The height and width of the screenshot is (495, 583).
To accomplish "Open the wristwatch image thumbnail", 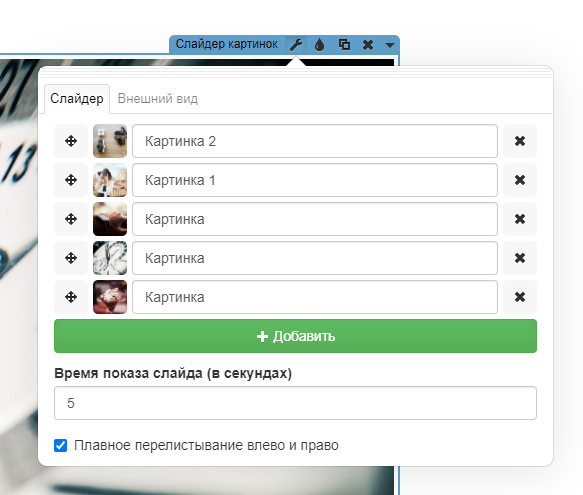I will [110, 219].
